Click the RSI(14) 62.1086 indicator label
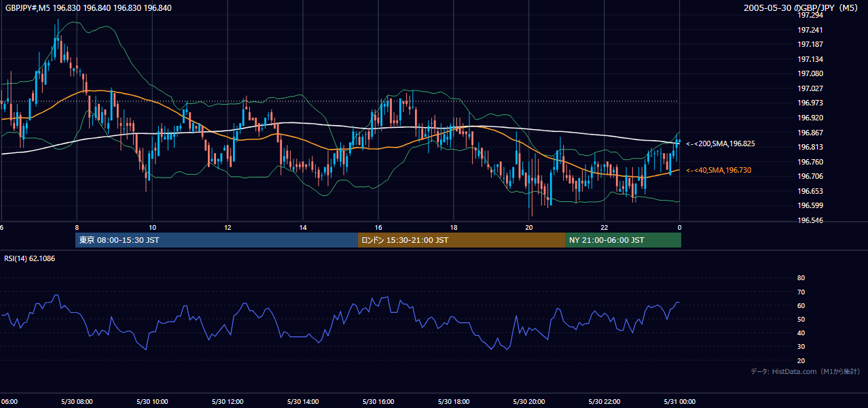Screen dimensions: 868x408 30,258
